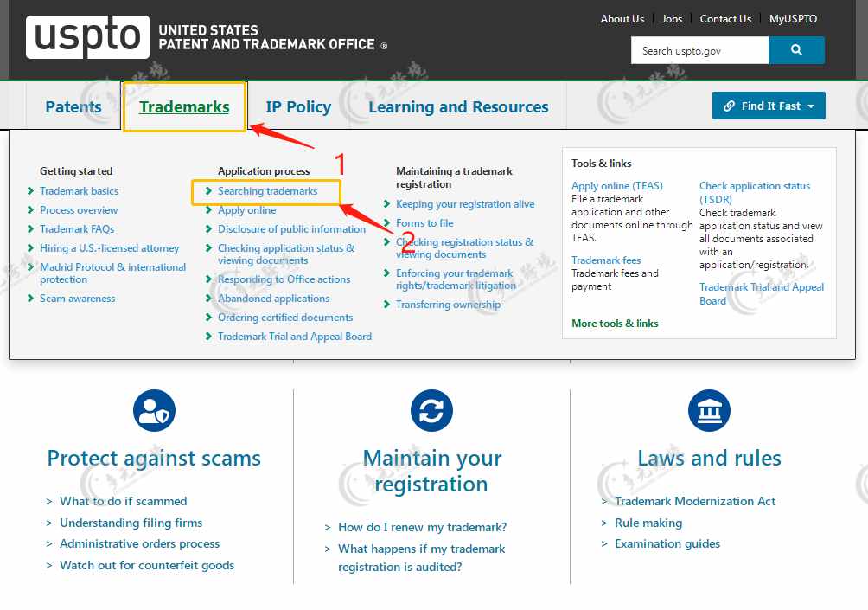Open the Find It Fast dropdown
868x610 pixels.
click(769, 106)
